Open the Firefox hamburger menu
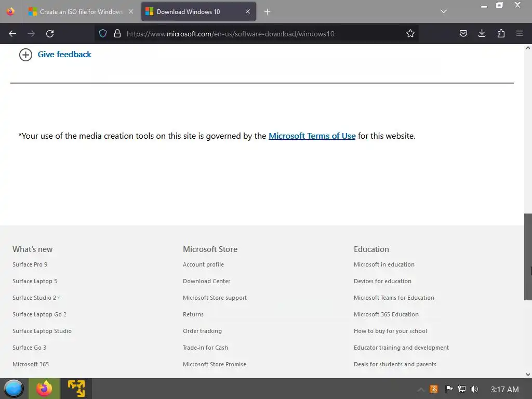Screen dimensions: 532x399 coord(520,33)
